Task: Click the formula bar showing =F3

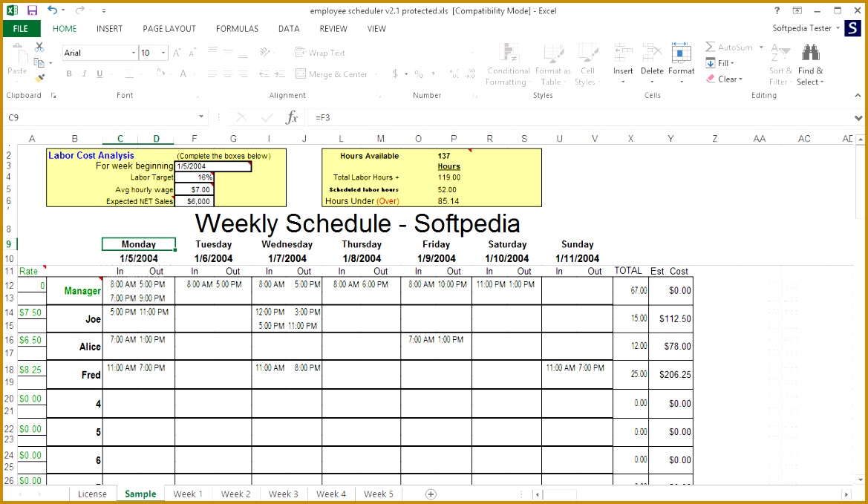Action: pos(581,117)
